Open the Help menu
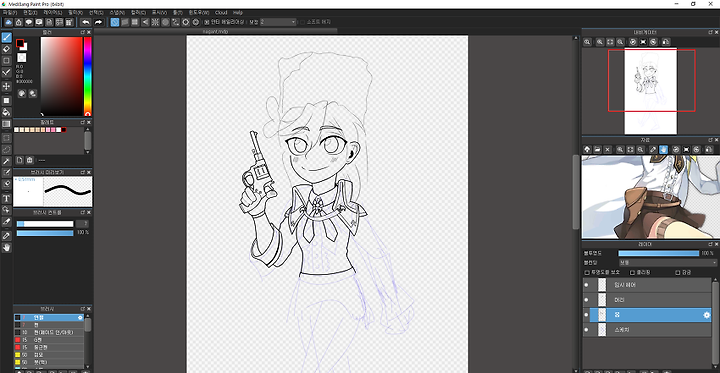Image resolution: width=720 pixels, height=373 pixels. 237,12
